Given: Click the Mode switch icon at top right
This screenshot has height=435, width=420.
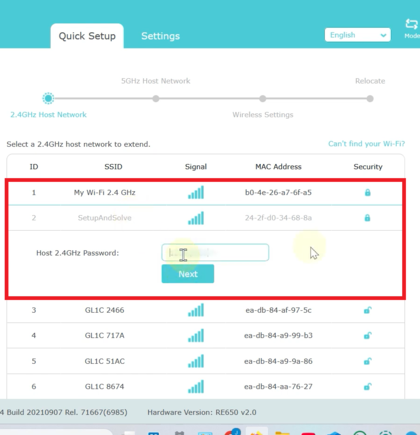Looking at the screenshot, I should (411, 24).
